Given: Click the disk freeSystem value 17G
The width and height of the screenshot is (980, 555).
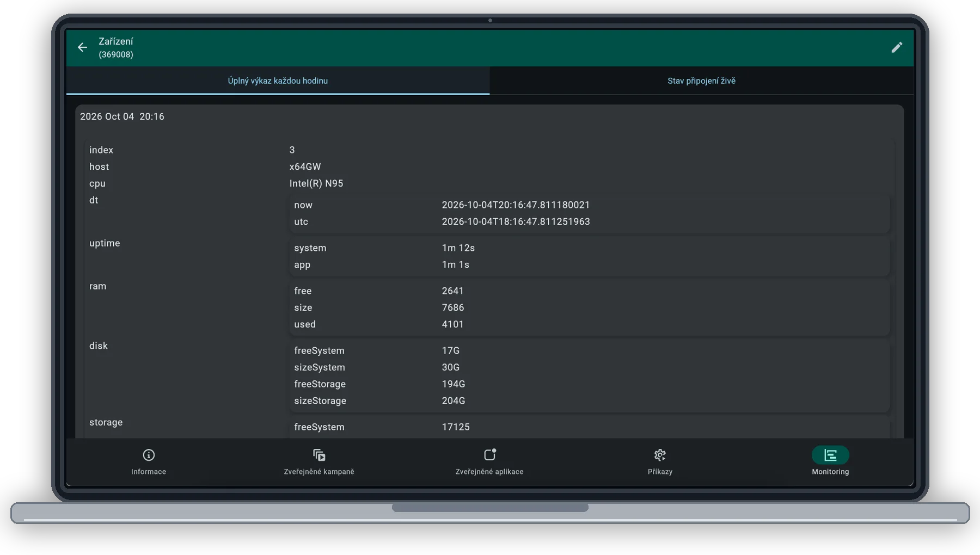Looking at the screenshot, I should [x=451, y=350].
